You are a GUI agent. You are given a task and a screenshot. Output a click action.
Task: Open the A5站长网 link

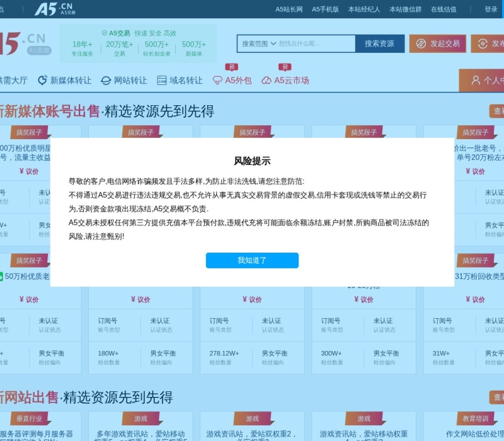(289, 9)
